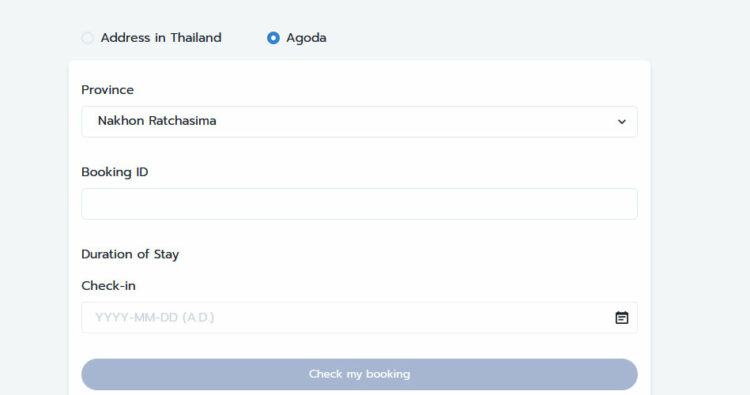Click the Check my booking button

pyautogui.click(x=359, y=374)
